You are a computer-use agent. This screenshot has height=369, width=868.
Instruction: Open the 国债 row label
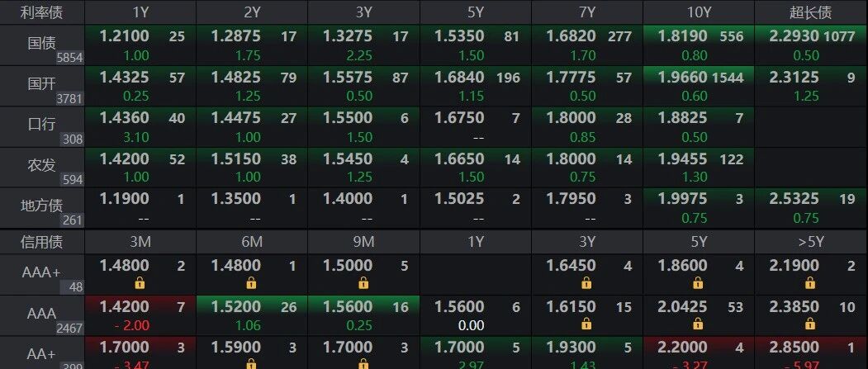(x=41, y=41)
